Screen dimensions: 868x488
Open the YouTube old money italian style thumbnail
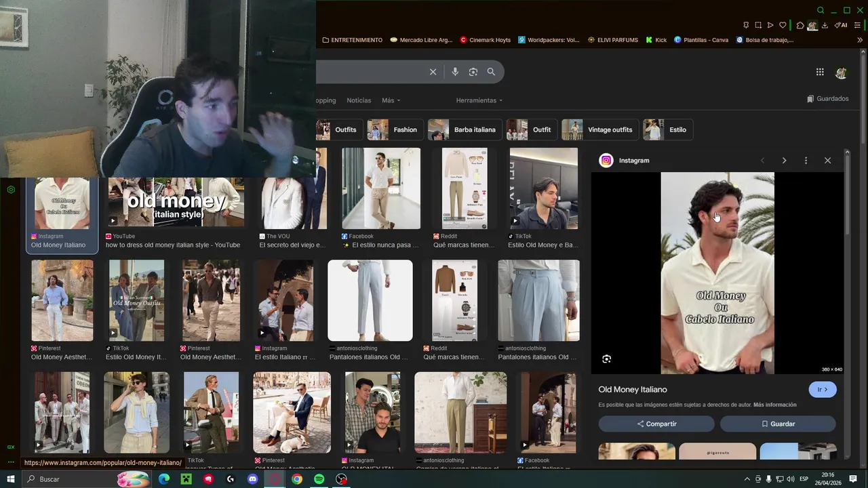pyautogui.click(x=176, y=202)
